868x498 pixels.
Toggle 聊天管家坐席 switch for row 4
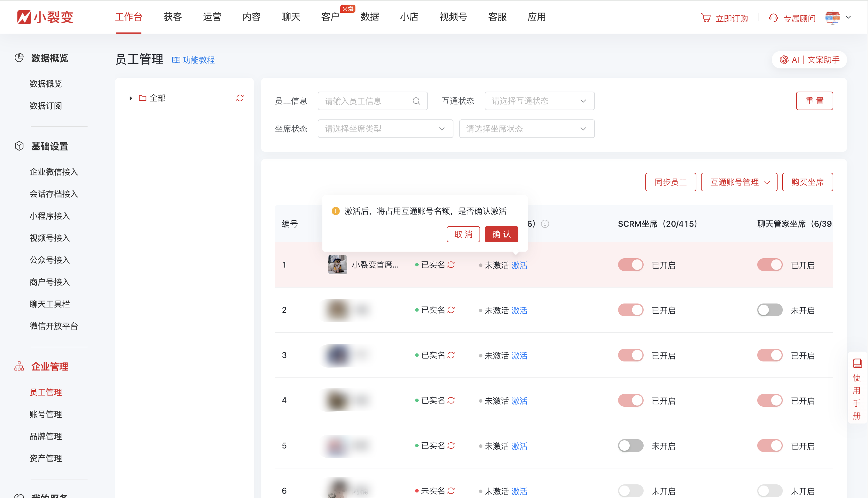770,400
